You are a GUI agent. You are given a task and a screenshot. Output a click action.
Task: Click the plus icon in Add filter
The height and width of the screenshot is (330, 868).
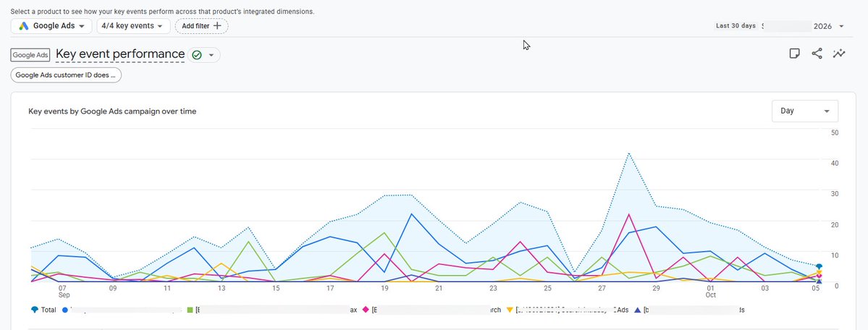click(217, 25)
